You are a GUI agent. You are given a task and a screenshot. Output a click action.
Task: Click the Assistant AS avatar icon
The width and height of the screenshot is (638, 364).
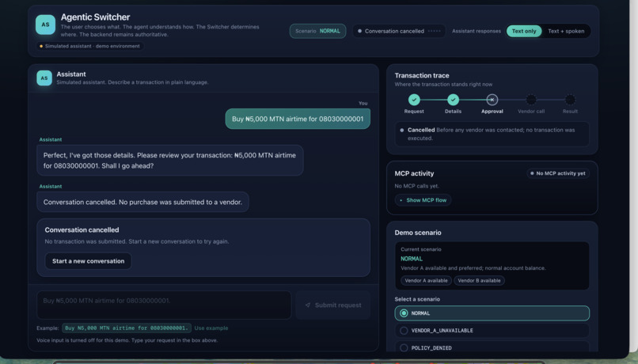[44, 78]
